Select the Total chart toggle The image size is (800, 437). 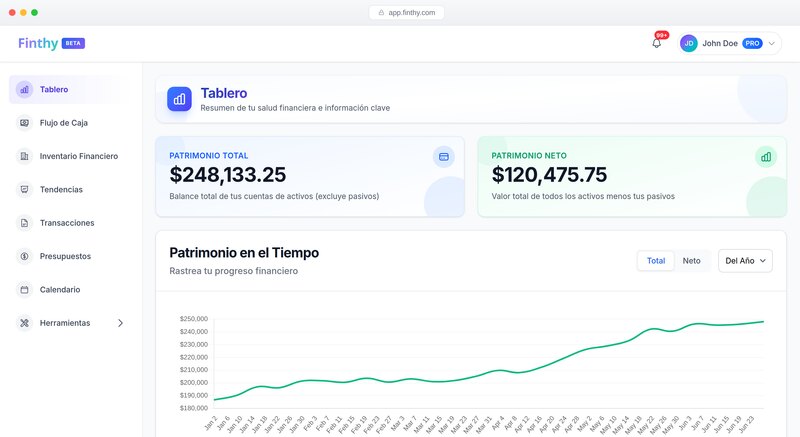click(x=656, y=261)
